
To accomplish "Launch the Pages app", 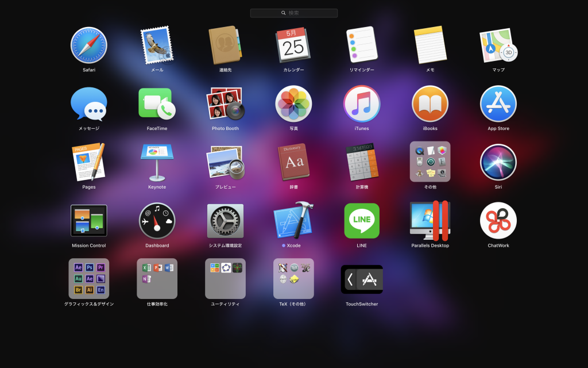I will pos(89,162).
